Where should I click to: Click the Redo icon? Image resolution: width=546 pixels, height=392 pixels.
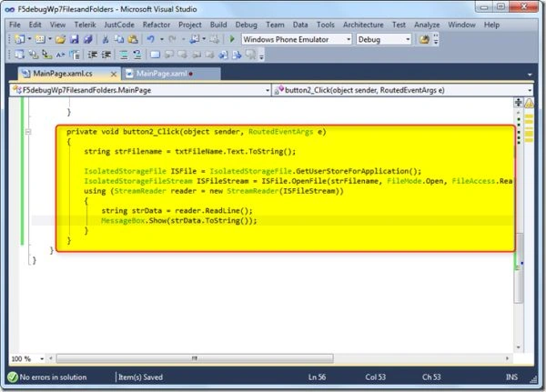[172, 39]
